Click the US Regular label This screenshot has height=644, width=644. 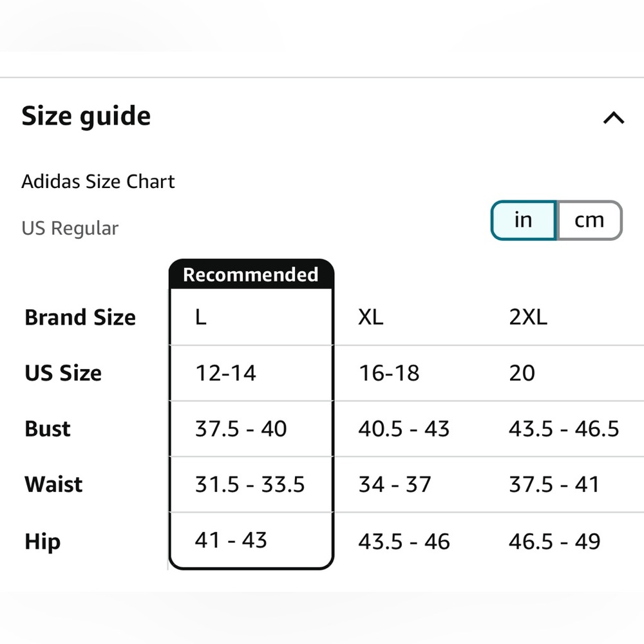(70, 229)
